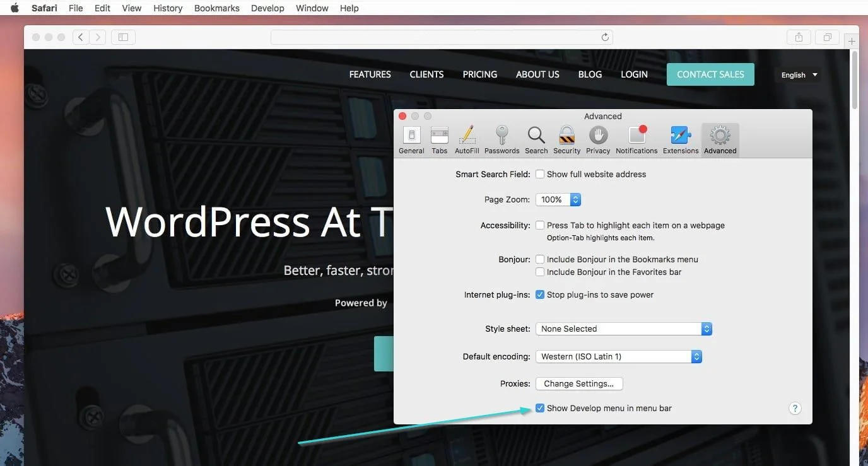Open the Safari menu in menu bar

point(45,8)
